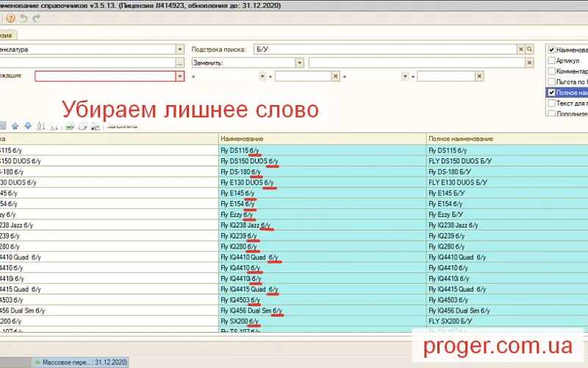This screenshot has height=368, width=588.
Task: Expand the red-bordered field dropdown arrow
Action: click(x=179, y=77)
